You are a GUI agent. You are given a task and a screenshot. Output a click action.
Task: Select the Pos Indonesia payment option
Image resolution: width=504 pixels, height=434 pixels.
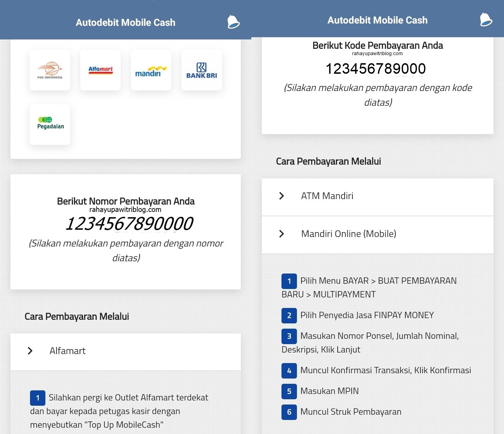(x=50, y=70)
